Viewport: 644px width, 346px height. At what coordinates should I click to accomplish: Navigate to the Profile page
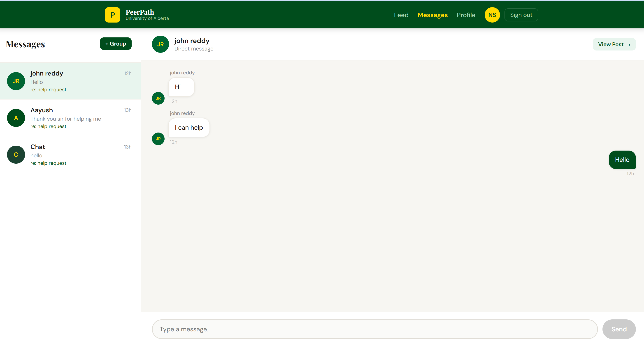click(466, 15)
